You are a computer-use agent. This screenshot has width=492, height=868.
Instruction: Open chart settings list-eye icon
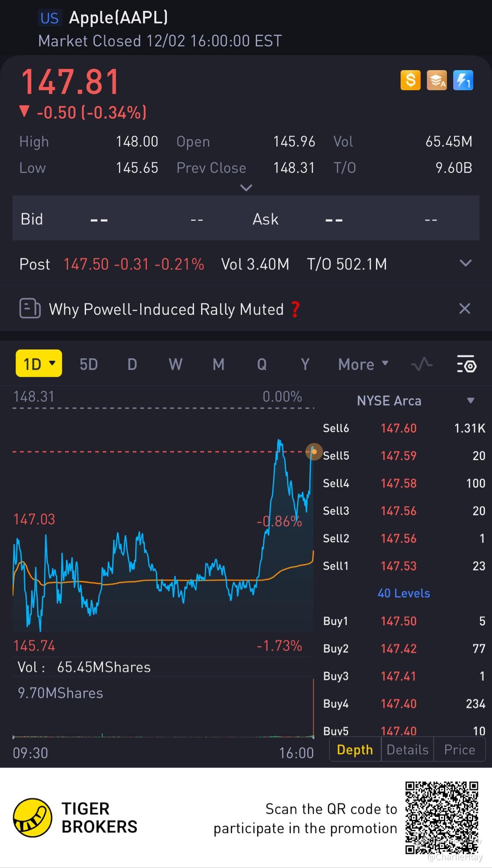(x=466, y=364)
